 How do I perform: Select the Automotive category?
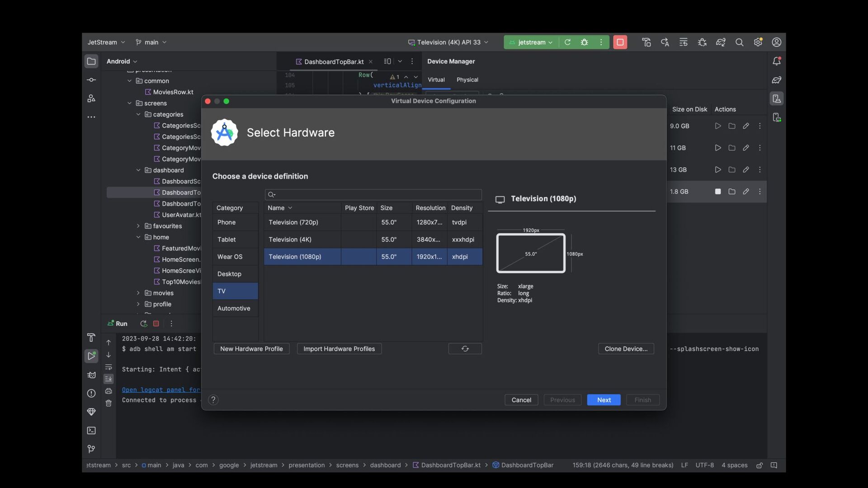click(x=236, y=308)
